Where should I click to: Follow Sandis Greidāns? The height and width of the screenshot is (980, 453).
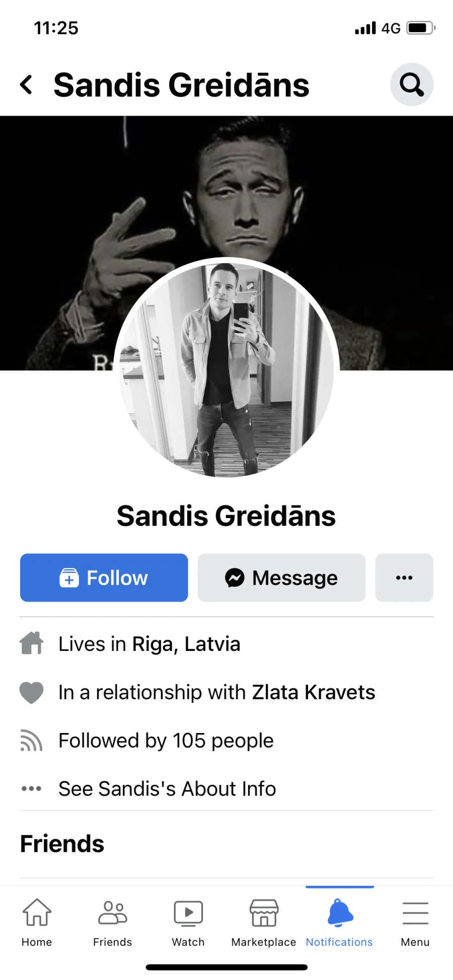104,578
